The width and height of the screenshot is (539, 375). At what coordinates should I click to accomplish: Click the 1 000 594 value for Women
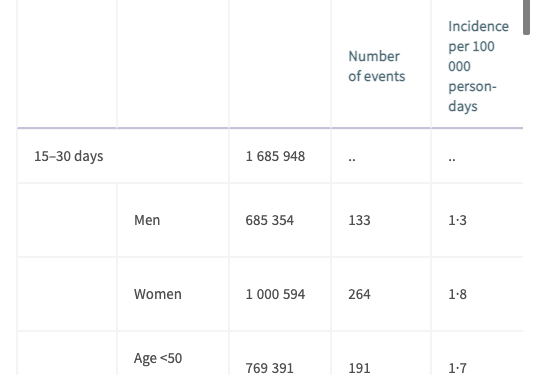(x=275, y=294)
